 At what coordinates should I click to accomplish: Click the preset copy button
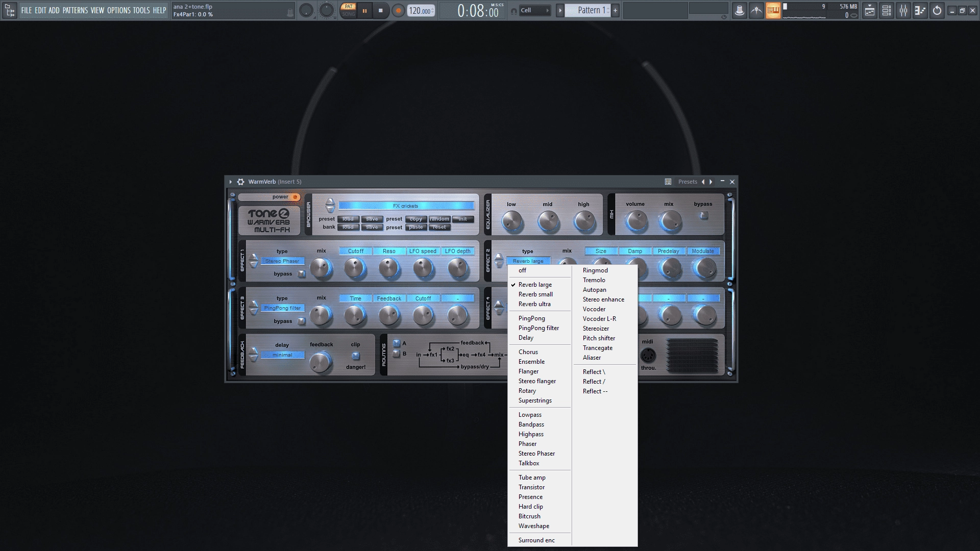pyautogui.click(x=416, y=219)
